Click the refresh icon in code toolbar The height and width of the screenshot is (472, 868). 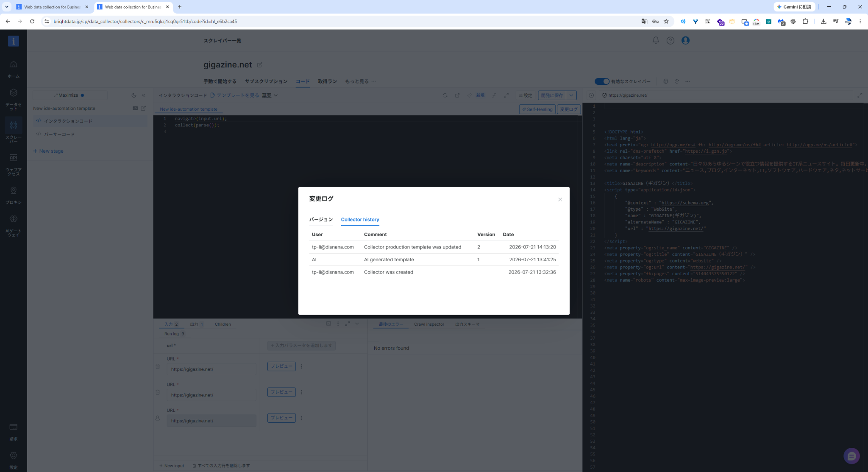[x=445, y=95]
